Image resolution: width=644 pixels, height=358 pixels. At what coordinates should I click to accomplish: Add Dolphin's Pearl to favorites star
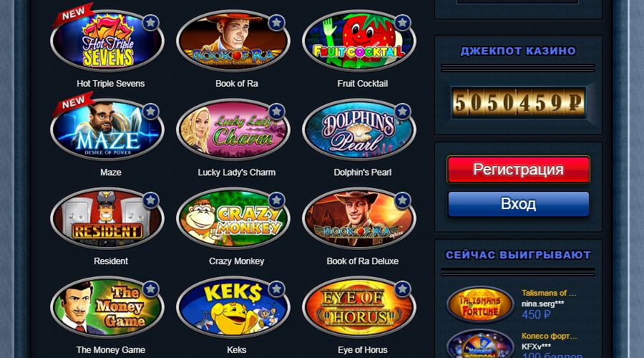402,112
